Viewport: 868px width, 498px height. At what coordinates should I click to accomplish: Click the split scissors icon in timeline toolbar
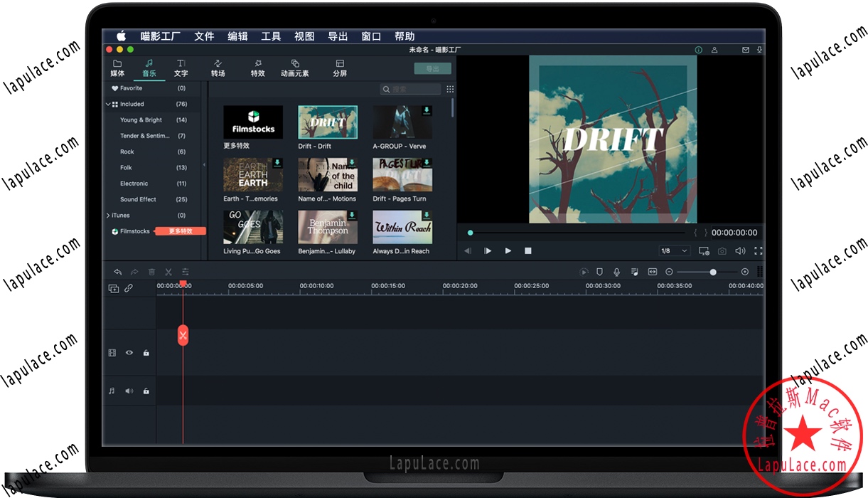pos(168,272)
